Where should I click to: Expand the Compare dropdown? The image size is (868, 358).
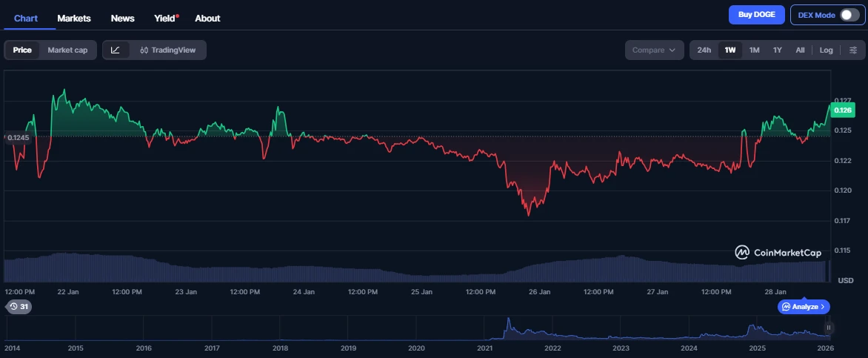coord(654,50)
